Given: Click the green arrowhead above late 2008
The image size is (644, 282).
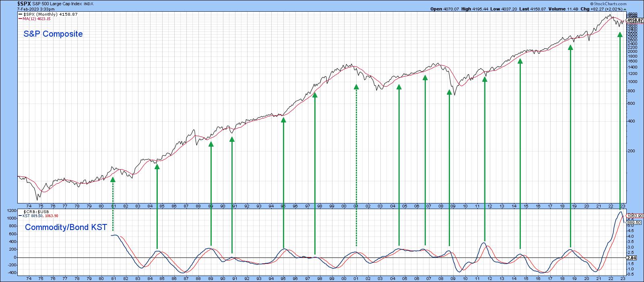Looking at the screenshot, I should (x=449, y=92).
